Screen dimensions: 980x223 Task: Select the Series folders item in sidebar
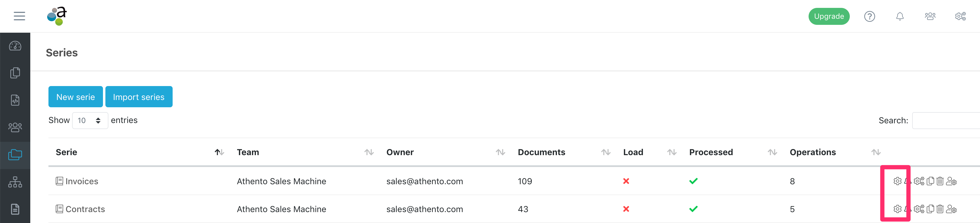coord(15,155)
